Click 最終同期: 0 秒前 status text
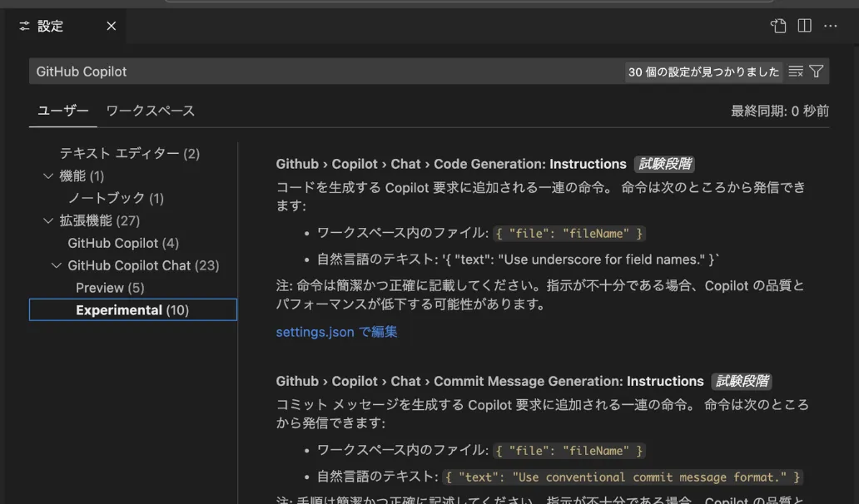The width and height of the screenshot is (859, 504). (780, 111)
